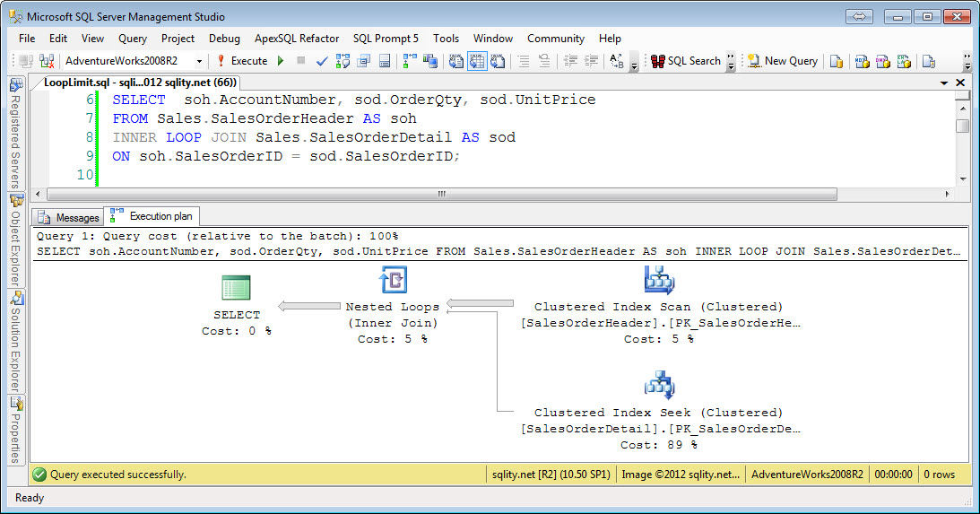Open the File menu
980x514 pixels.
point(27,39)
